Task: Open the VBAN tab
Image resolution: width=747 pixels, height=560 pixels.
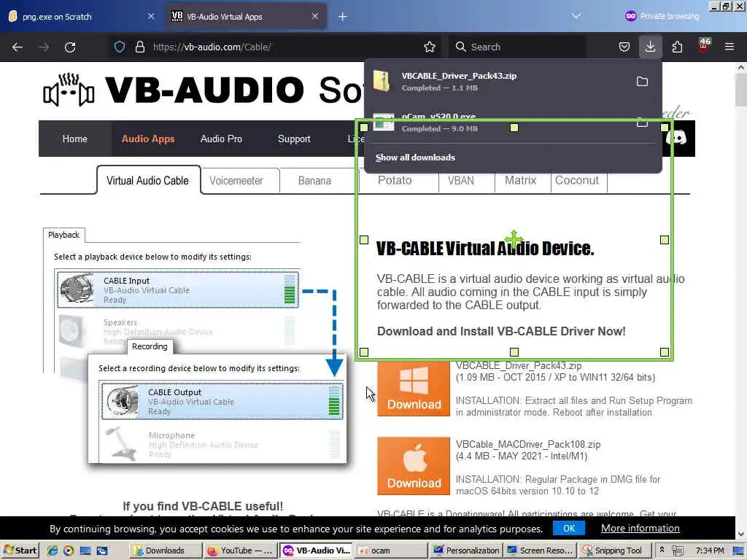Action: pos(461,181)
